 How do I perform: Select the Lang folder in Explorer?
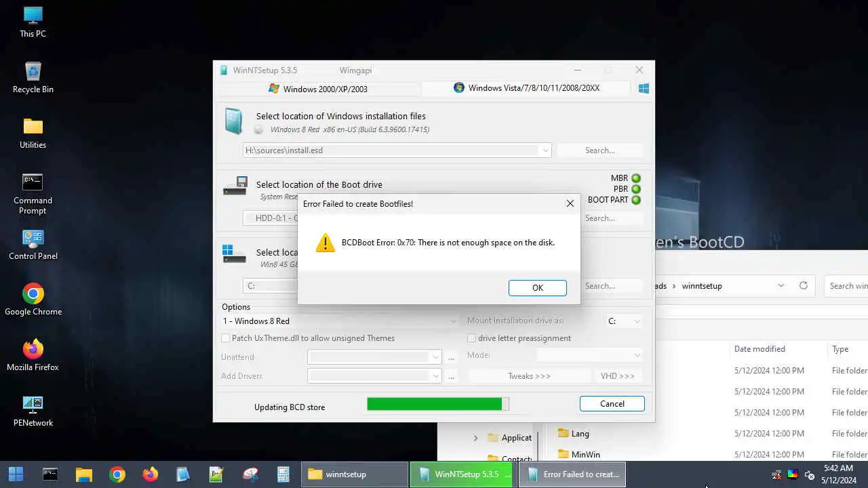point(573,434)
